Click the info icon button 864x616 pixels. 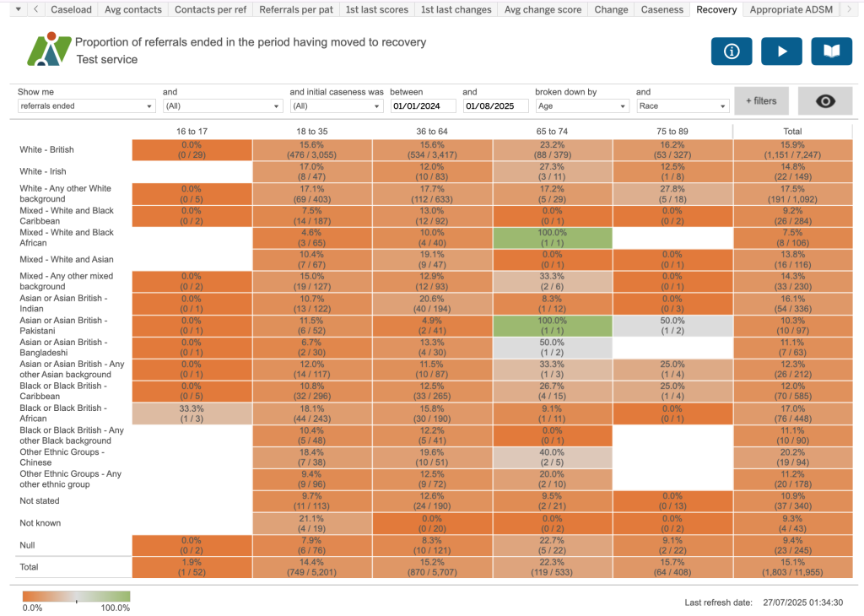coord(732,51)
